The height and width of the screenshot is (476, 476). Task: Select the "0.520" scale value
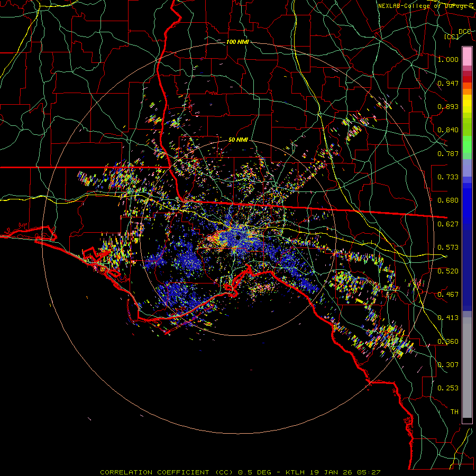(448, 271)
